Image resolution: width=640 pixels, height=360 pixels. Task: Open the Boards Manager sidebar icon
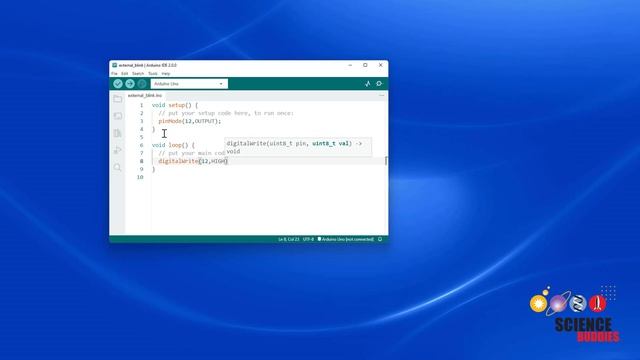click(118, 116)
